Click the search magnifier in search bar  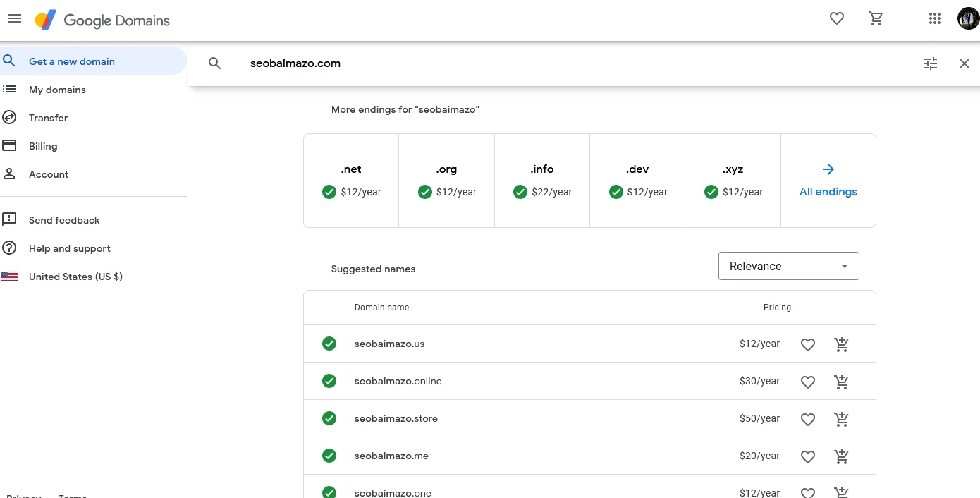click(215, 63)
